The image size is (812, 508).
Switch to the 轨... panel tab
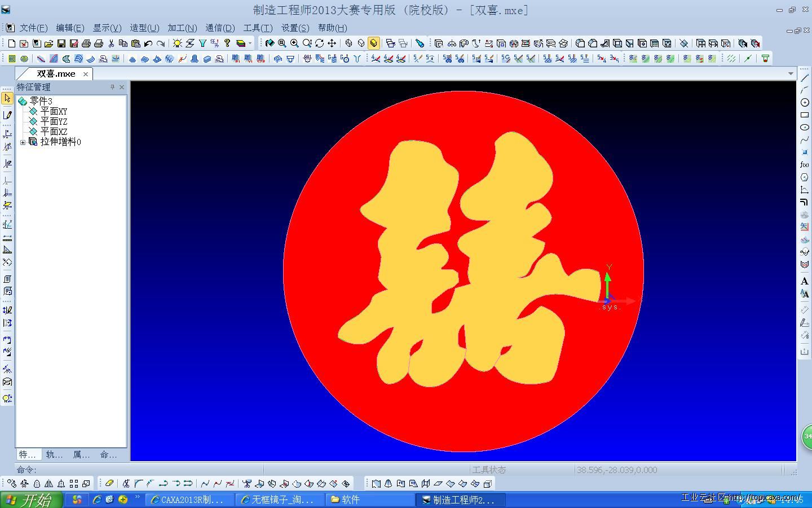pyautogui.click(x=54, y=454)
